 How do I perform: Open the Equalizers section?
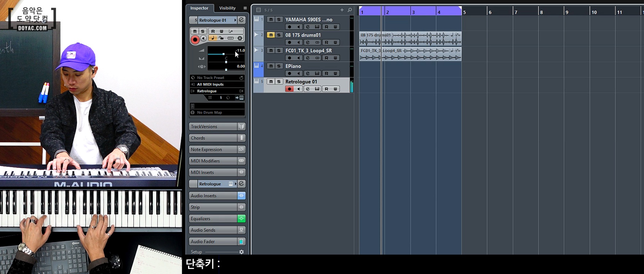(213, 219)
